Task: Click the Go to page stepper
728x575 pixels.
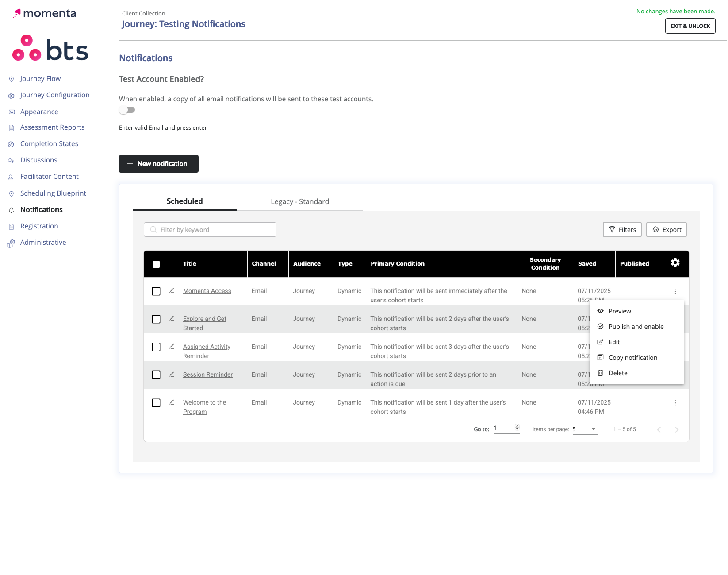Action: tap(517, 428)
